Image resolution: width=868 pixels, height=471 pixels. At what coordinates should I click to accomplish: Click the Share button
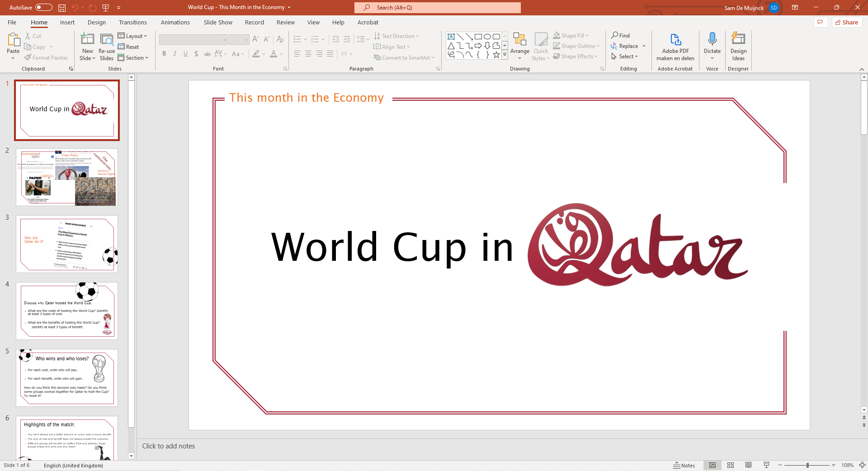(847, 22)
